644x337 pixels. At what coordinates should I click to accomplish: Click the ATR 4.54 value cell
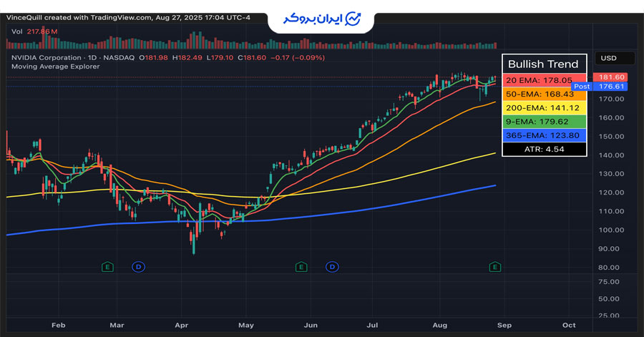[x=544, y=150]
